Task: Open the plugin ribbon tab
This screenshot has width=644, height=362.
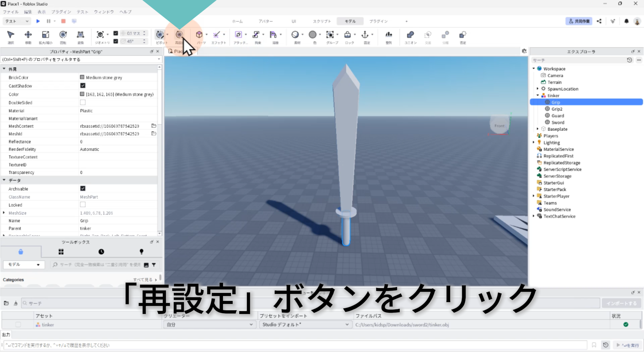Action: pyautogui.click(x=378, y=21)
